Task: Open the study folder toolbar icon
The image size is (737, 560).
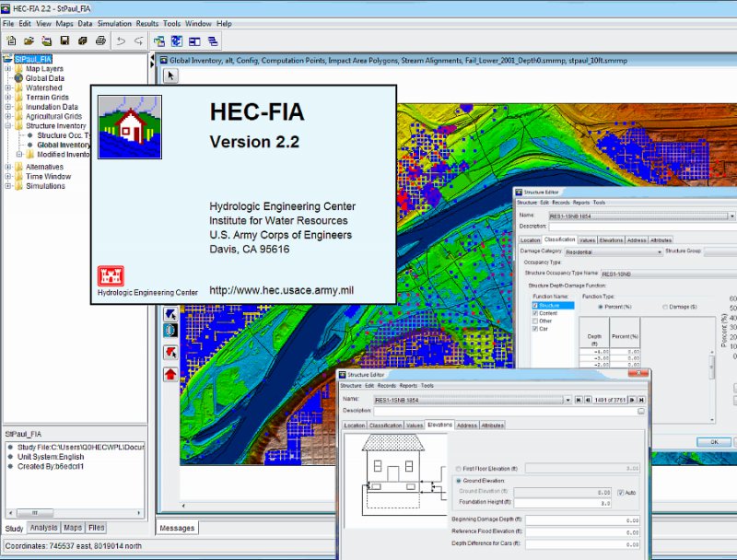Action: click(29, 41)
